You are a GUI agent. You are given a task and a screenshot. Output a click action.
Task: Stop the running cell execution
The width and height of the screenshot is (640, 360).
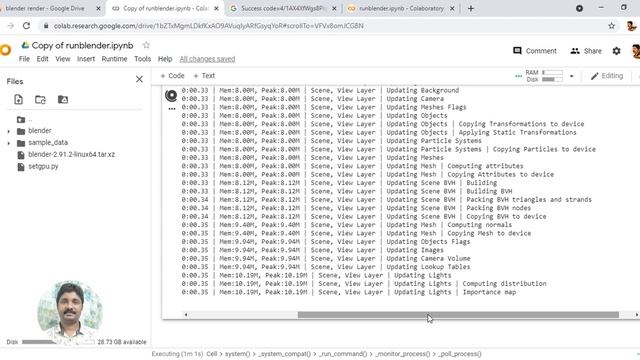(171, 96)
